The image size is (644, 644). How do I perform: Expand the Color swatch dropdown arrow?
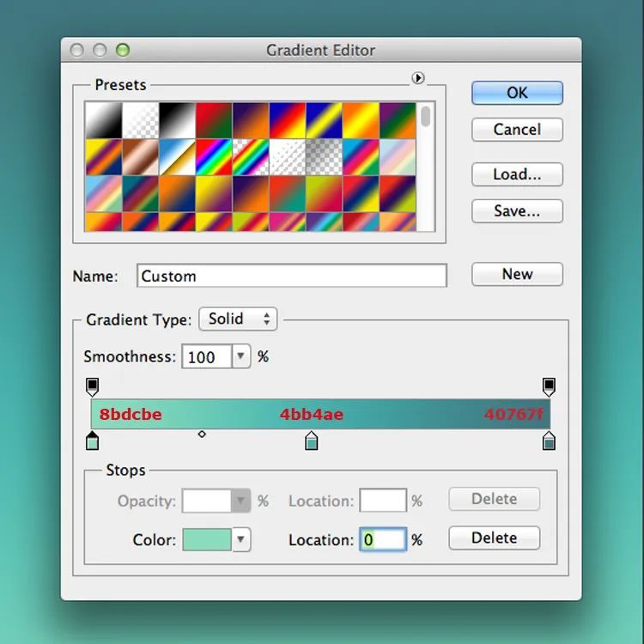pyautogui.click(x=241, y=540)
